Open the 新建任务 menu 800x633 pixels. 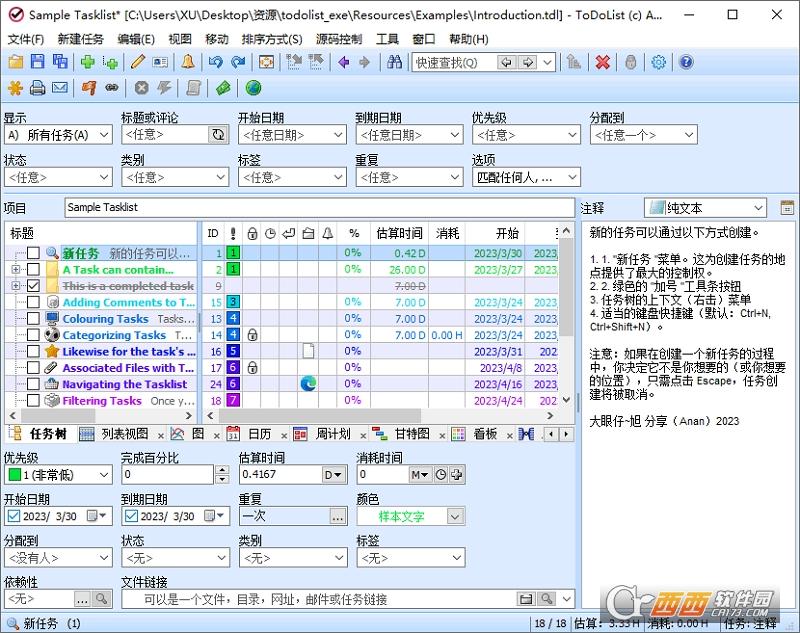[x=81, y=39]
